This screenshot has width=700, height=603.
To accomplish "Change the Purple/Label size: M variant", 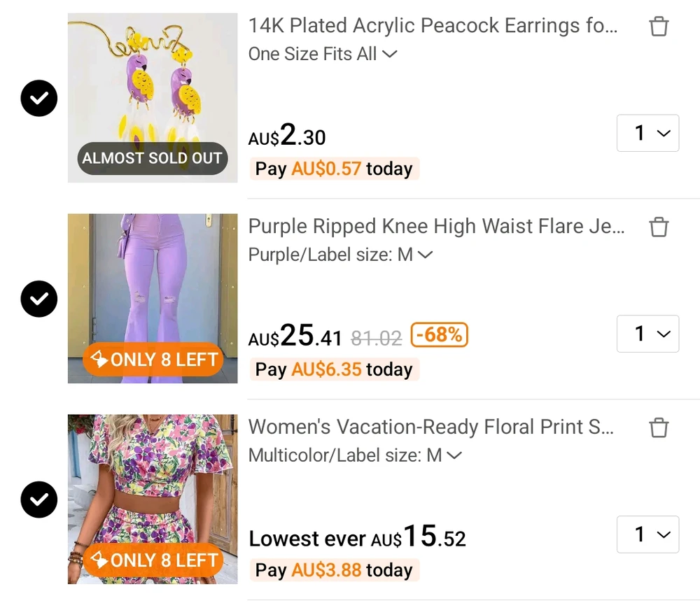I will (340, 255).
